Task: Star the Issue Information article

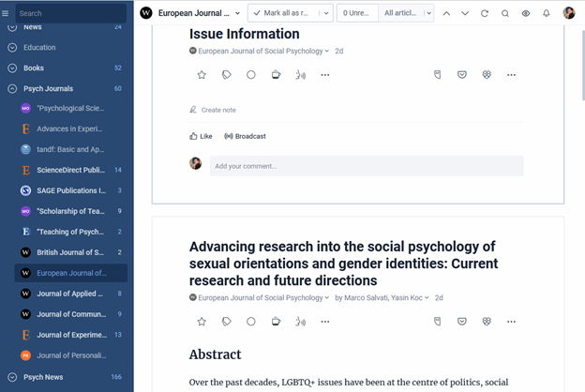Action: 202,75
